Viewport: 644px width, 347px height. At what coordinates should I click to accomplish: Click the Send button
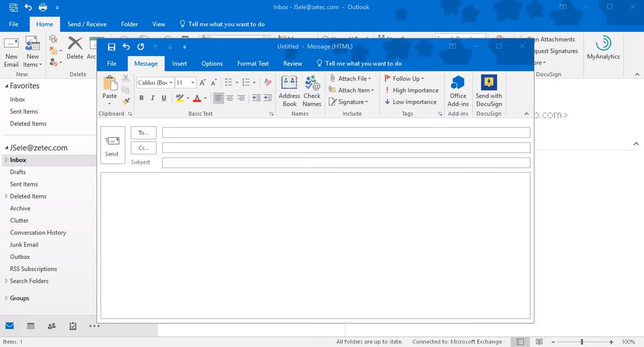click(x=113, y=145)
